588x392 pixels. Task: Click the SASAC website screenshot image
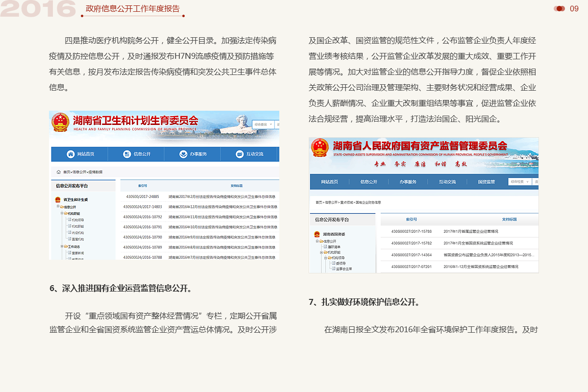(424, 205)
